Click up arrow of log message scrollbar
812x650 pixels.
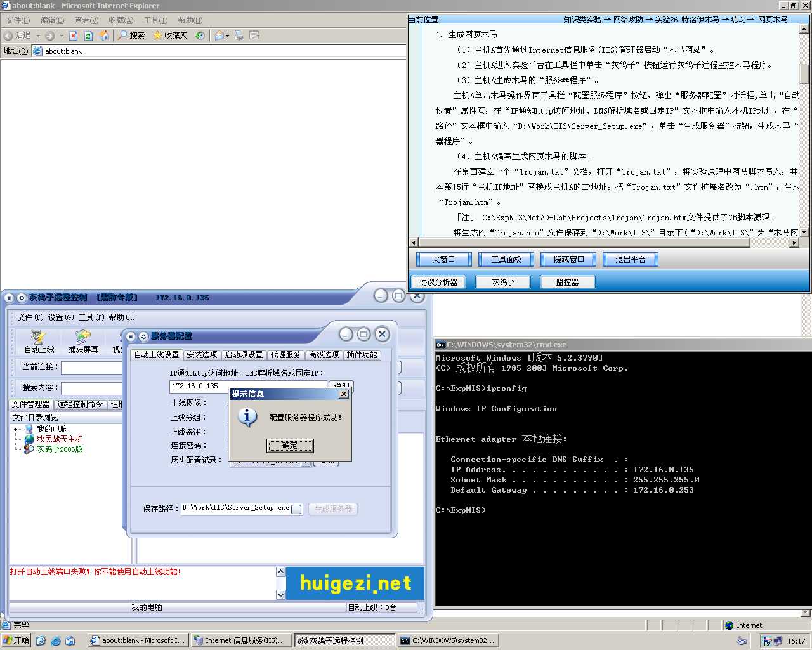pyautogui.click(x=281, y=572)
